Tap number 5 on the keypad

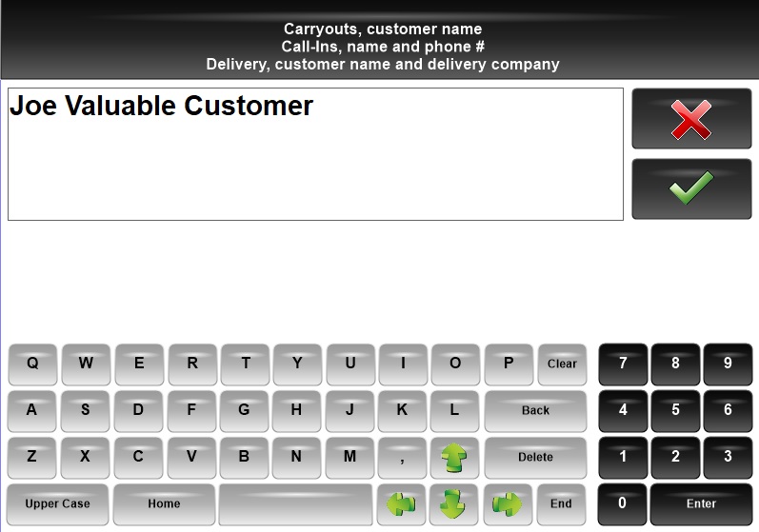point(675,410)
